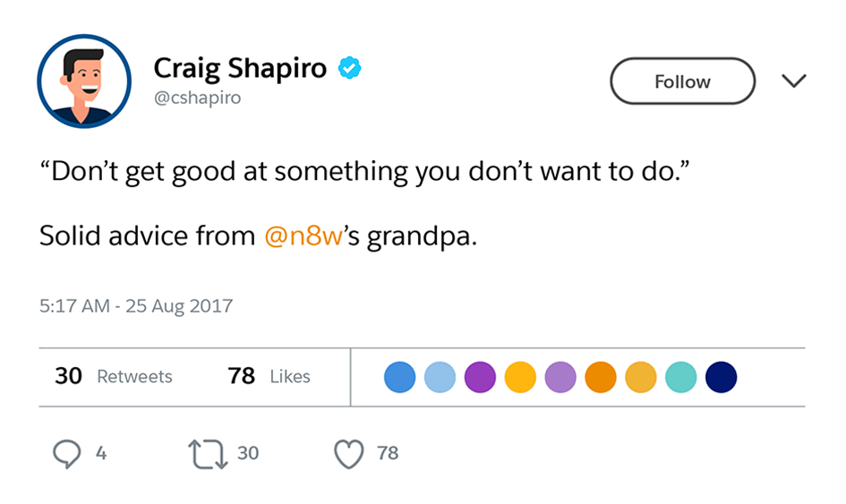Click the teal liker avatar
Image resolution: width=846 pixels, height=504 pixels.
tap(681, 377)
